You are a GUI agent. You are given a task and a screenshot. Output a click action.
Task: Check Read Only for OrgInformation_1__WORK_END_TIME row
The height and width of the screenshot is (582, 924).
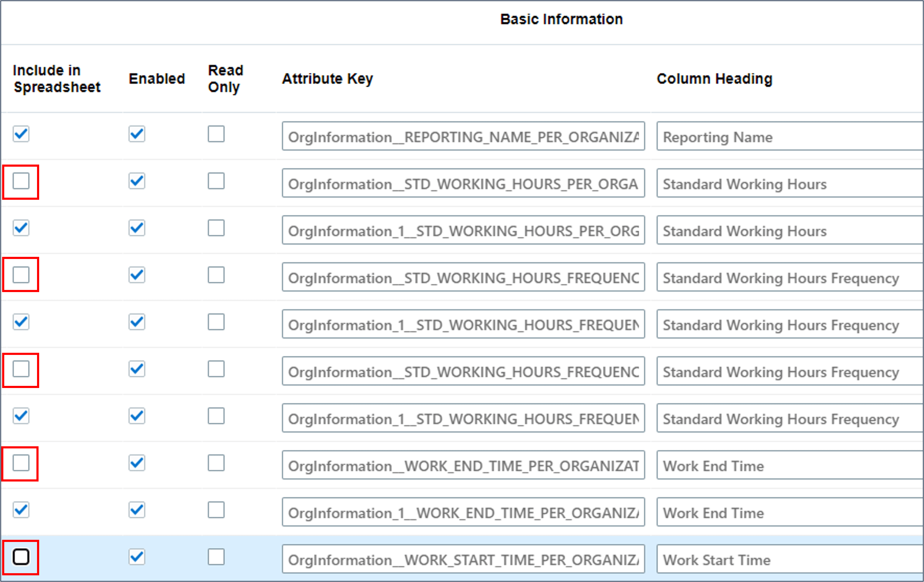(x=216, y=510)
